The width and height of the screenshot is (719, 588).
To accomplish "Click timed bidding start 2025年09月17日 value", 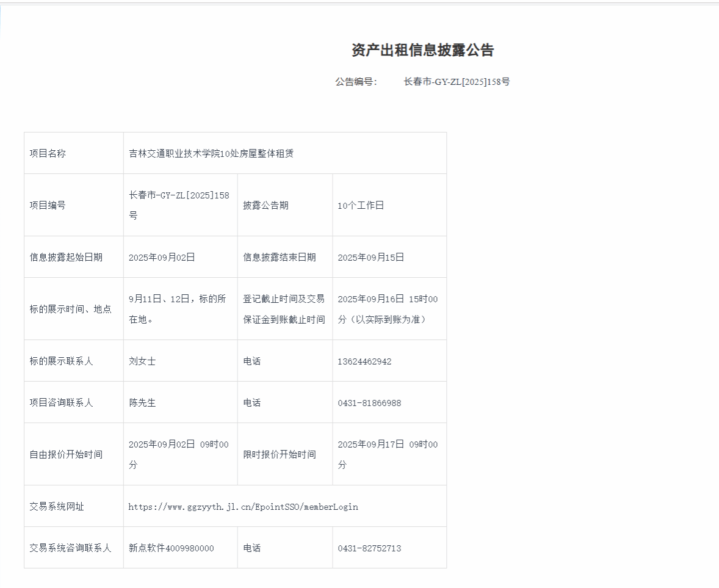I will (x=388, y=454).
